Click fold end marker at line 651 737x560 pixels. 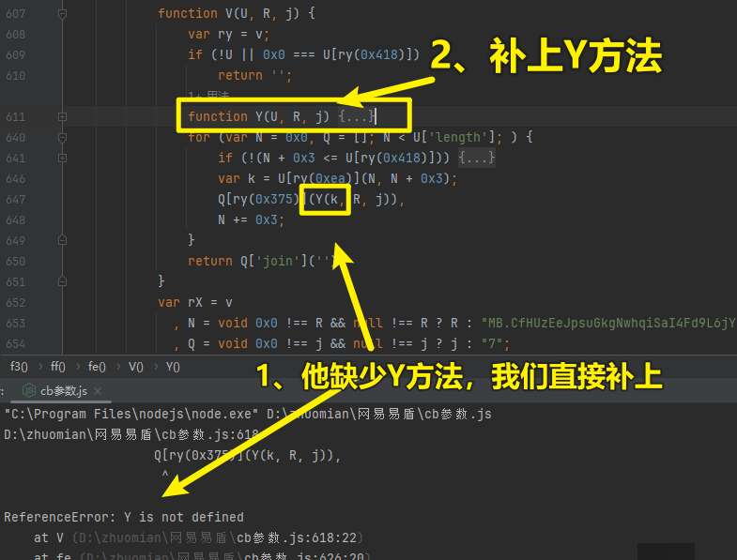[x=63, y=281]
